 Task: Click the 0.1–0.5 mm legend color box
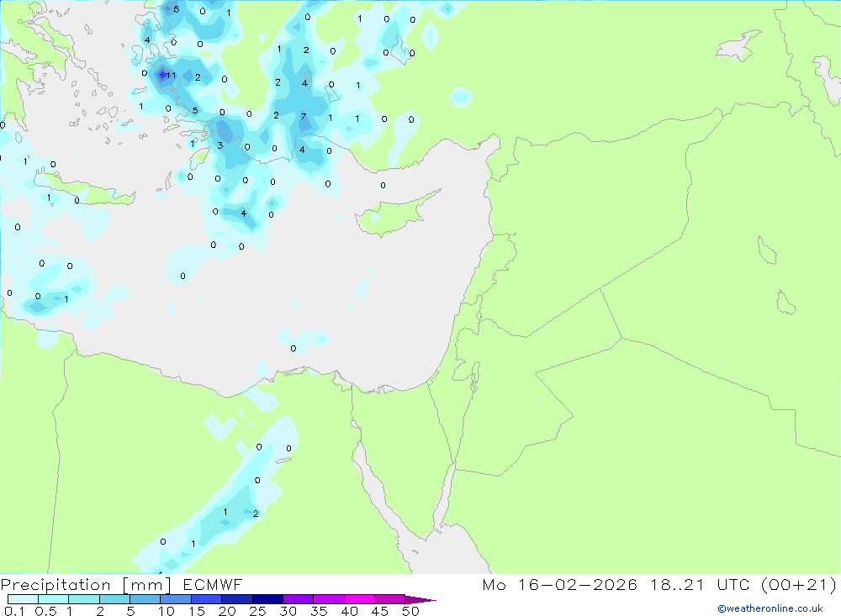click(23, 599)
